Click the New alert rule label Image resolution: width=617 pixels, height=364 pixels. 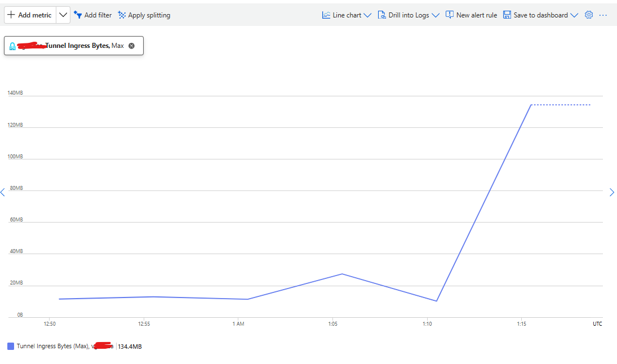tap(477, 15)
